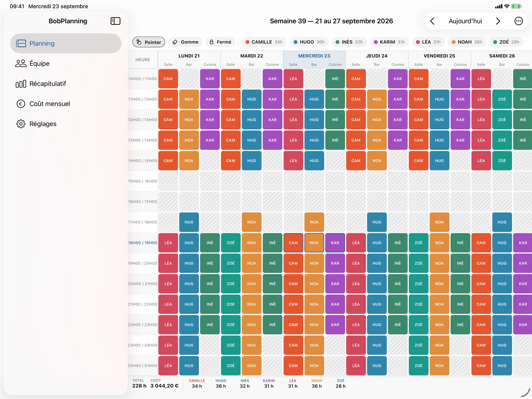Choose the INÈS 32h employee chip
This screenshot has width=532, height=399.
[349, 42]
